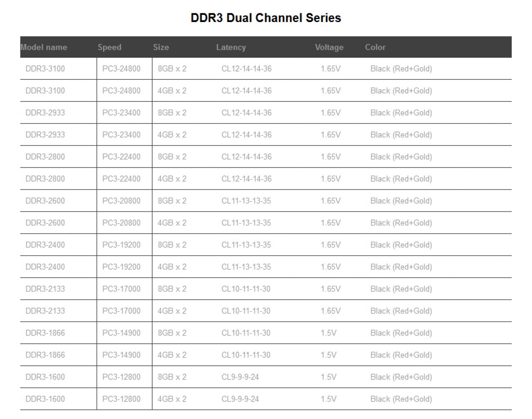Screen dimensions: 532x419
Task: Select the 8GB x 2 size for DDR3-2933
Action: [172, 113]
